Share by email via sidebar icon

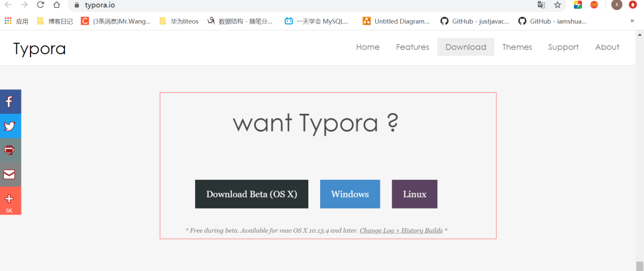click(10, 175)
